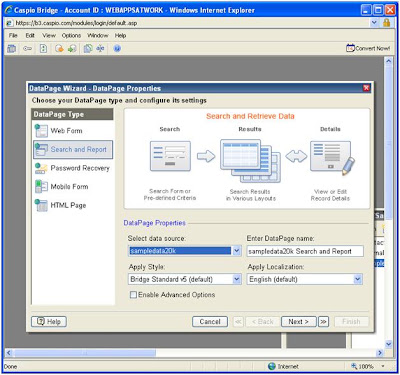Close the DataPage Wizard dialog
This screenshot has width=400, height=375.
366,88
